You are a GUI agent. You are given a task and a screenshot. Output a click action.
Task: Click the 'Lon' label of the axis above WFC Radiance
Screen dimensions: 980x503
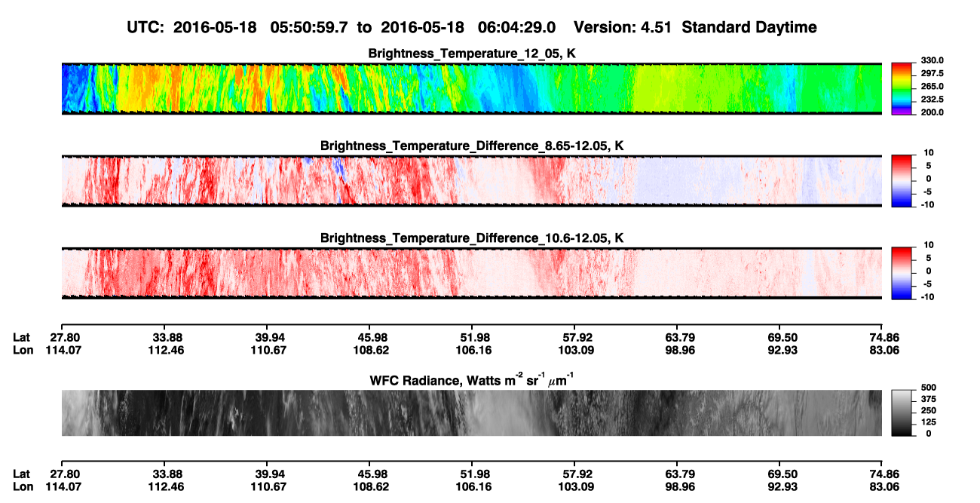[x=23, y=350]
